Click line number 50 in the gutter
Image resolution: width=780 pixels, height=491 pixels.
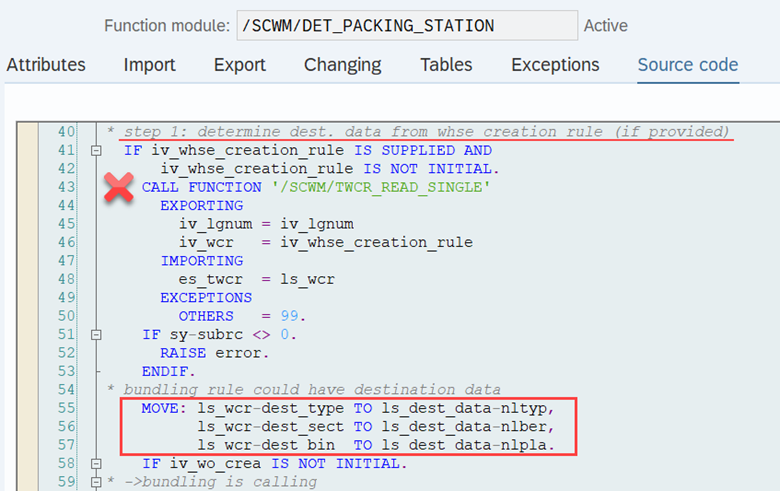(x=66, y=316)
